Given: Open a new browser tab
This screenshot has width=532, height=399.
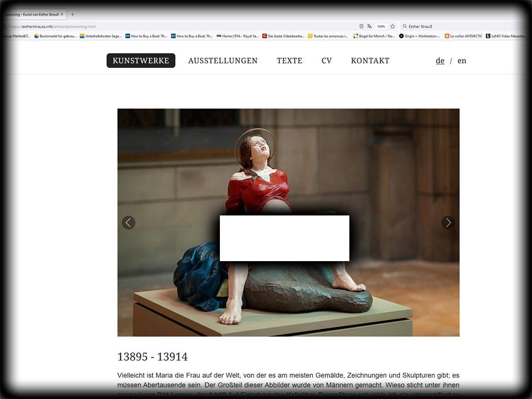Looking at the screenshot, I should pyautogui.click(x=73, y=14).
